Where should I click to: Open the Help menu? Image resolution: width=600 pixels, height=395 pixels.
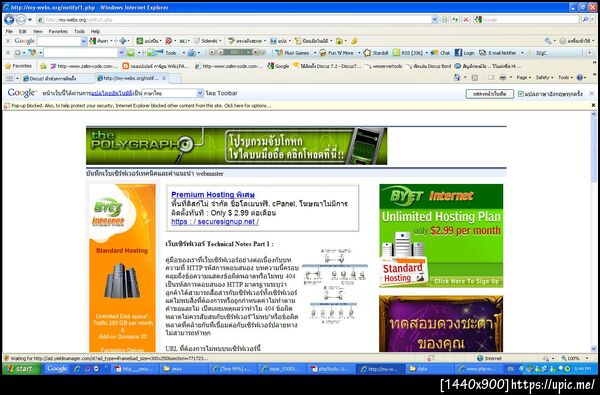click(95, 31)
